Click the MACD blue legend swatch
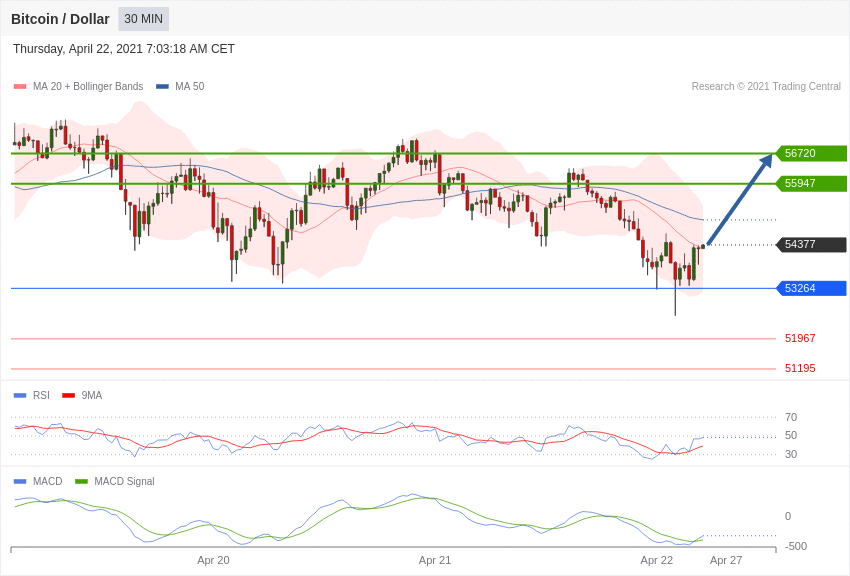The image size is (850, 576). 20,481
